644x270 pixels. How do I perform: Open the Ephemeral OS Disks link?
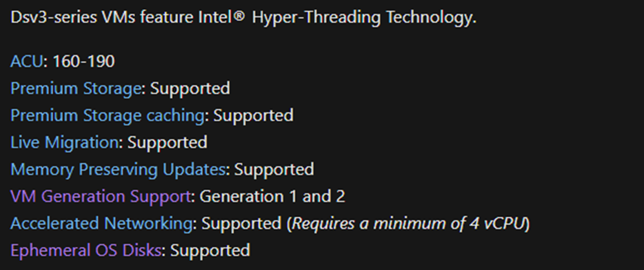click(x=85, y=250)
